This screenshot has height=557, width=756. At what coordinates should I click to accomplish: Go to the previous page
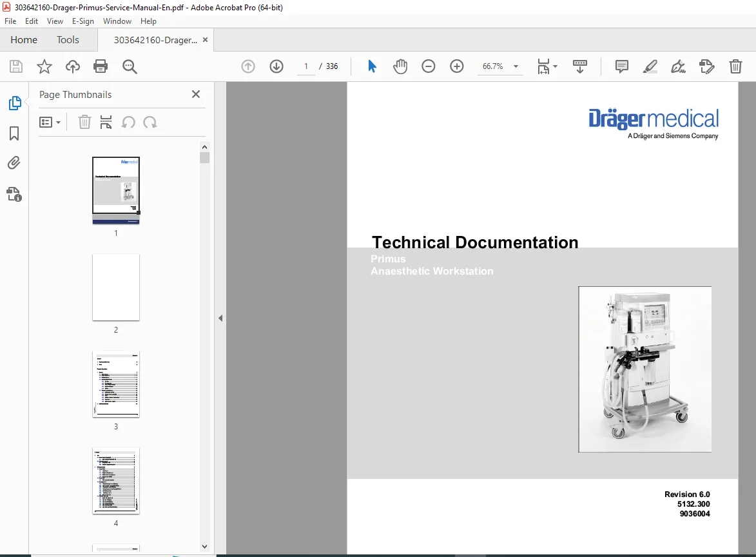(248, 66)
